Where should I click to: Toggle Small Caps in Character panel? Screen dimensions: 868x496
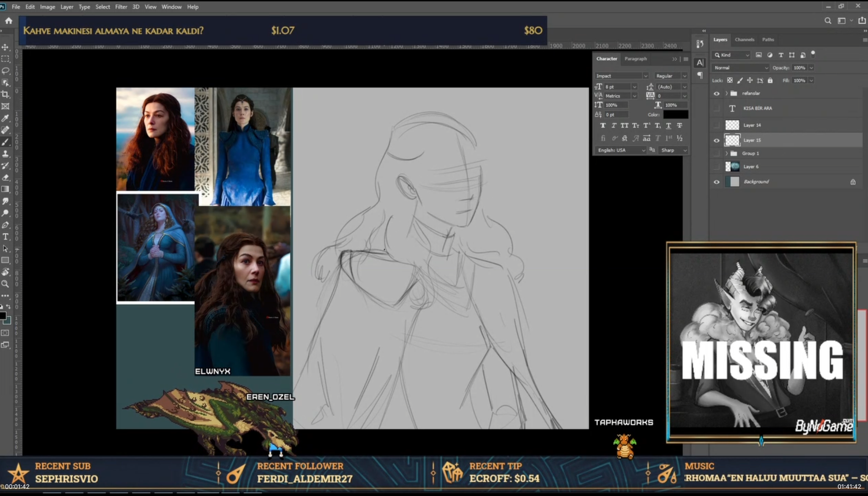click(635, 125)
